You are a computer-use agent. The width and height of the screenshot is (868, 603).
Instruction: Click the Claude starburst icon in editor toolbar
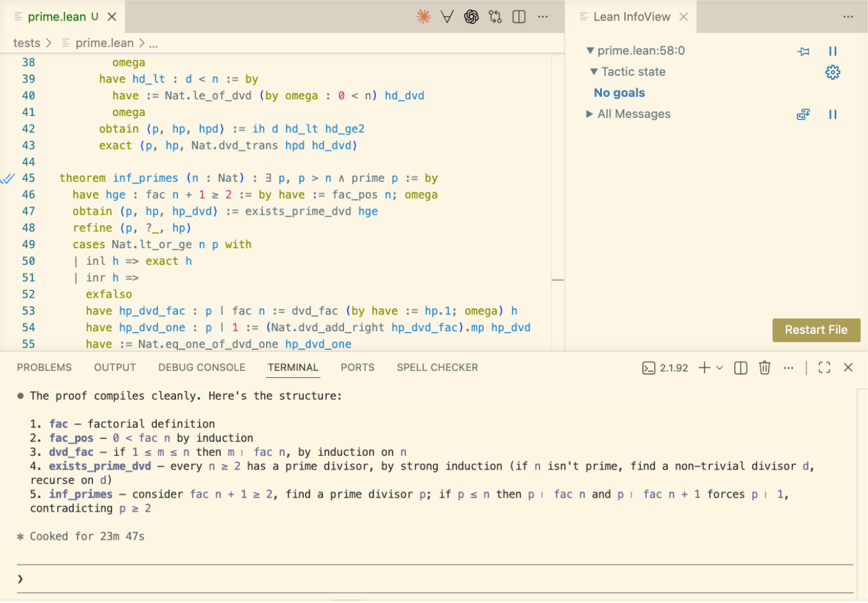(423, 17)
